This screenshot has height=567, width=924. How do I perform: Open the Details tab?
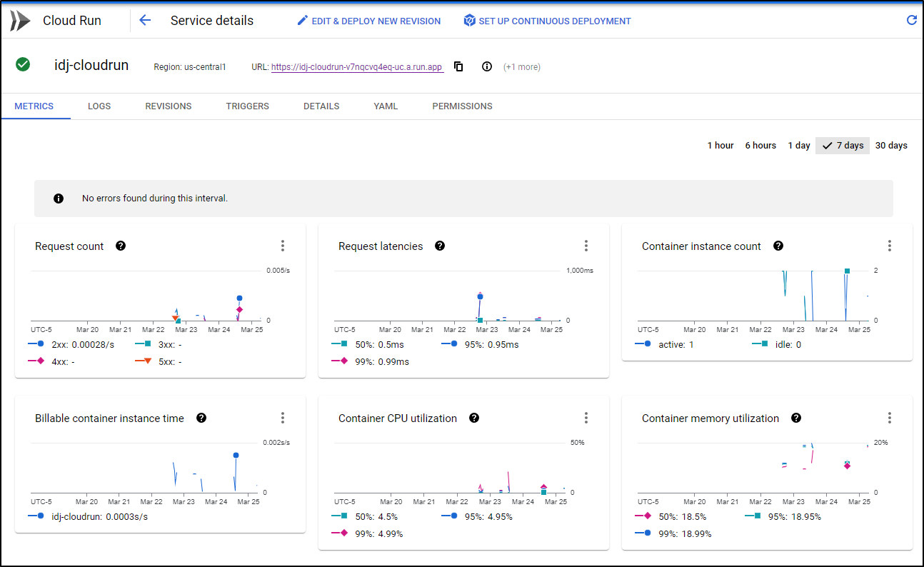click(321, 106)
